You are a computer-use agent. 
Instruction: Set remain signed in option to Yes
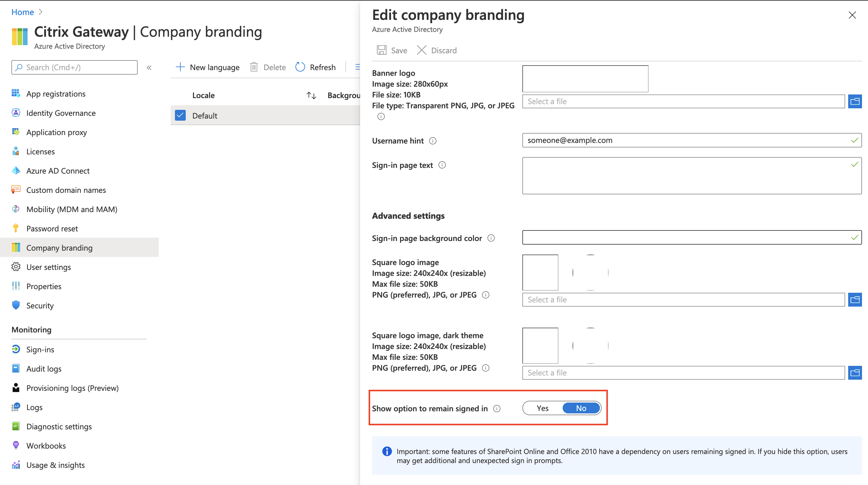point(542,408)
